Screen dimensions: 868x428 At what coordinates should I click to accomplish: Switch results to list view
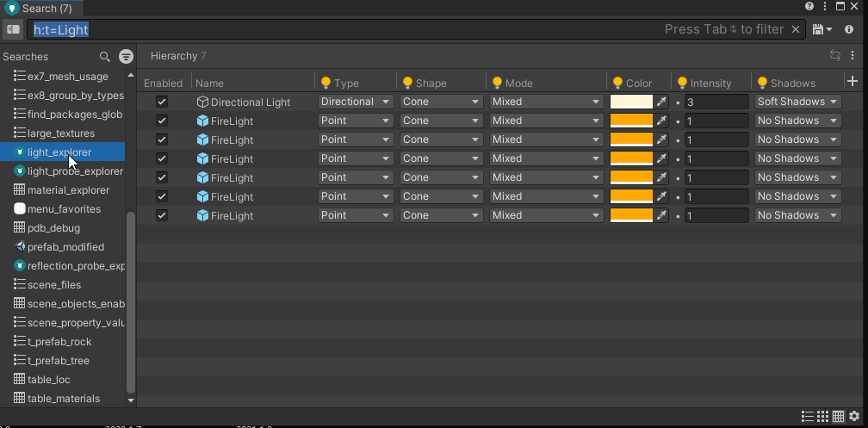[807, 417]
